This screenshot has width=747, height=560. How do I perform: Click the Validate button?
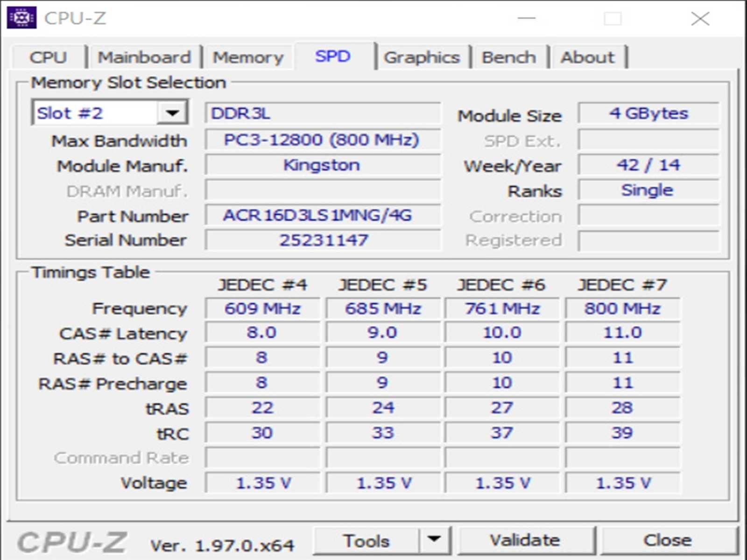pyautogui.click(x=526, y=540)
